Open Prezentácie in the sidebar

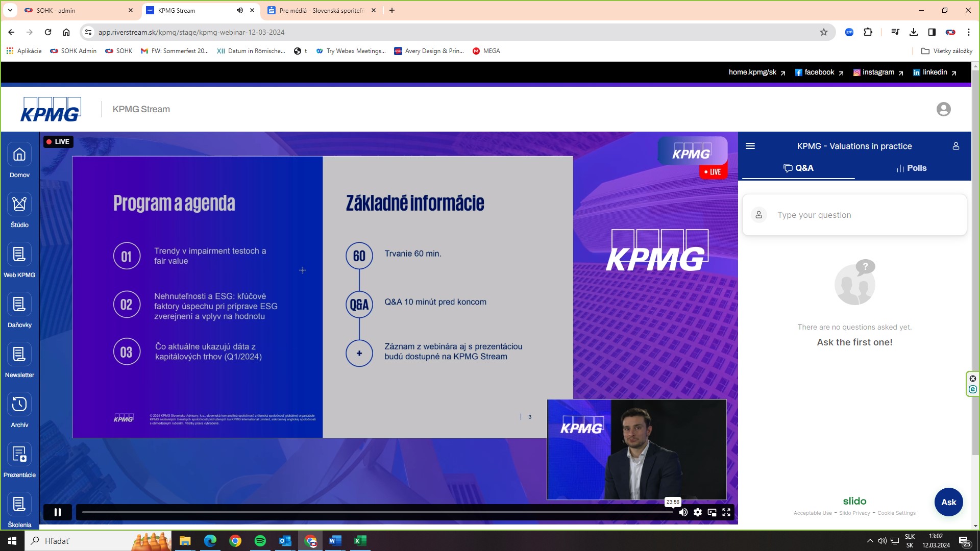pos(19,460)
